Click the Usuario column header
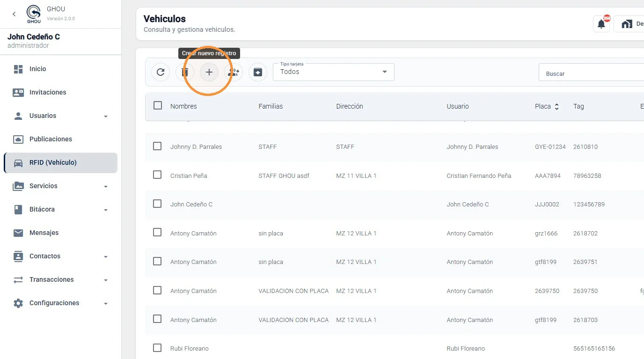The height and width of the screenshot is (359, 644). click(x=458, y=106)
